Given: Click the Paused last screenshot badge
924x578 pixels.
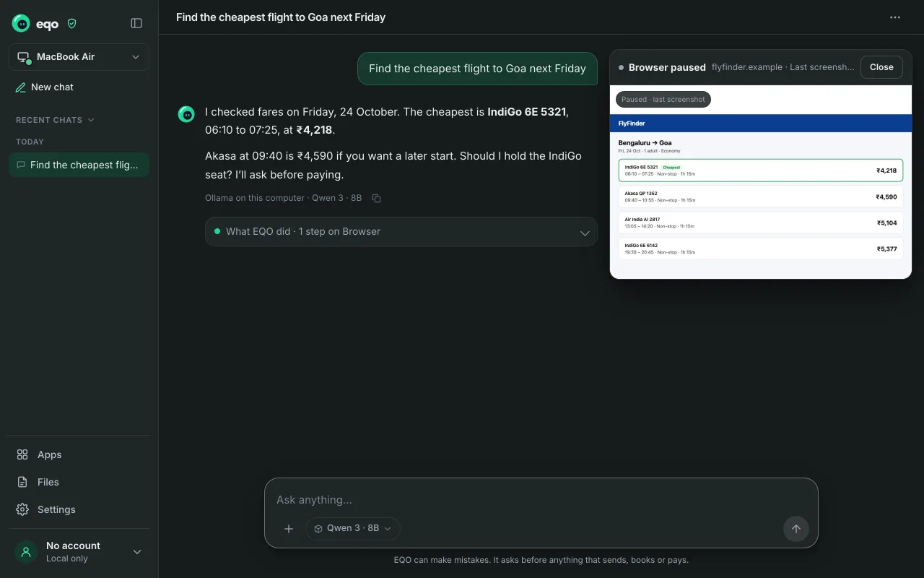Looking at the screenshot, I should [x=663, y=100].
